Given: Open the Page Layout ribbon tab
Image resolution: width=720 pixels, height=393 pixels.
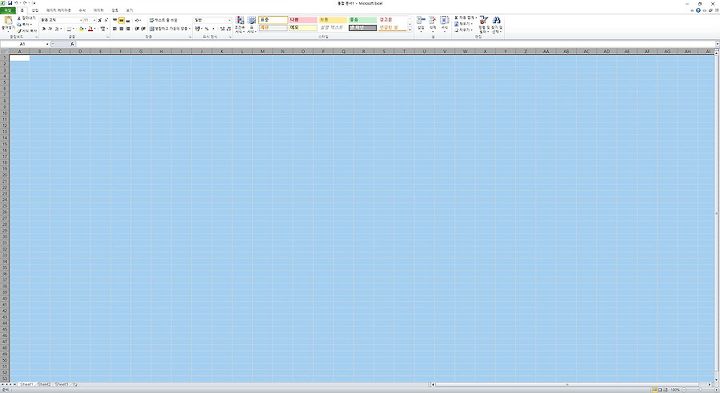Looking at the screenshot, I should click(x=58, y=10).
